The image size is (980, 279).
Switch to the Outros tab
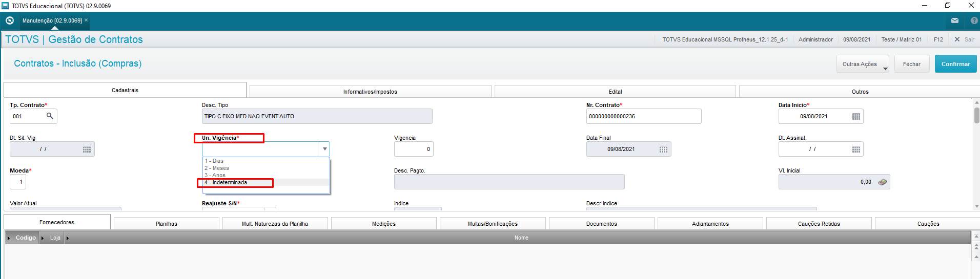[x=860, y=92]
